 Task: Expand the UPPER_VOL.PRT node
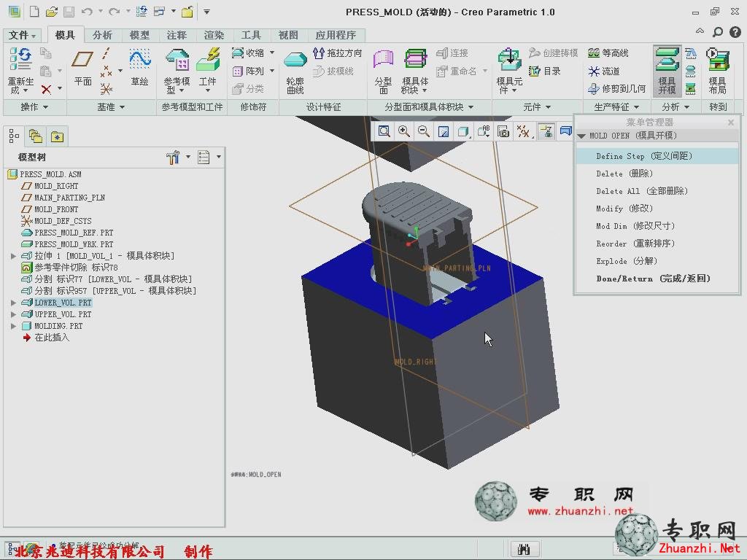click(13, 314)
